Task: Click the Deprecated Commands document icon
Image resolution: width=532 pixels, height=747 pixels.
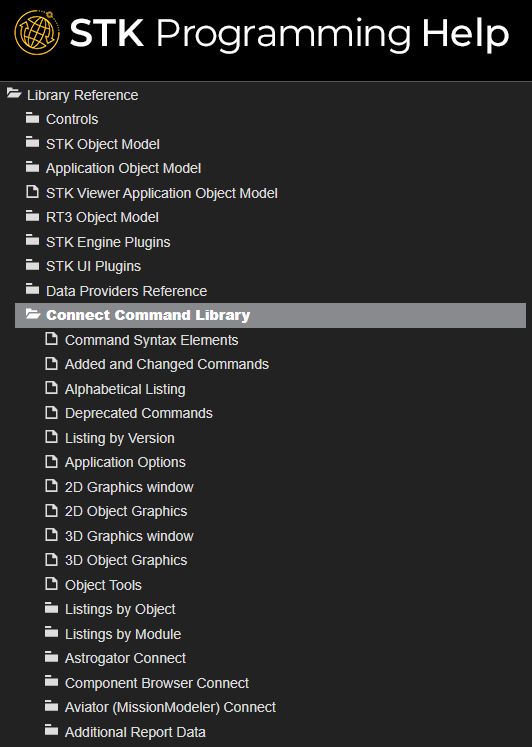Action: [51, 412]
